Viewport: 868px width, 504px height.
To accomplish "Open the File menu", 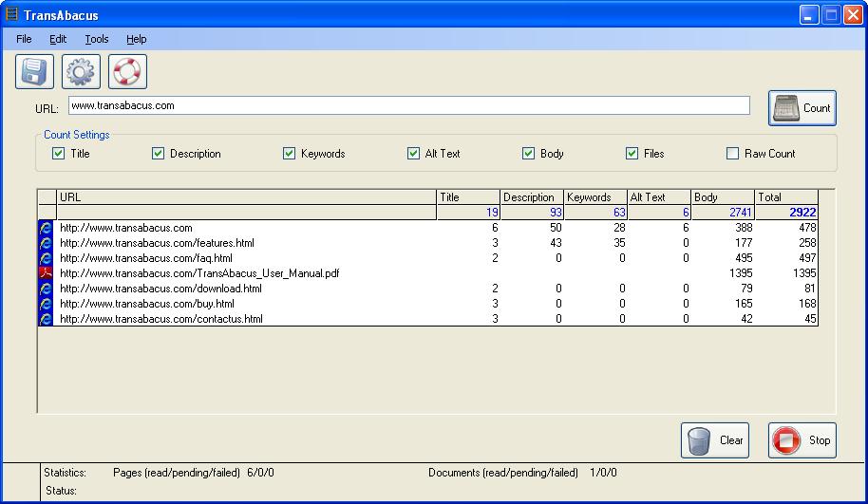I will click(x=24, y=39).
